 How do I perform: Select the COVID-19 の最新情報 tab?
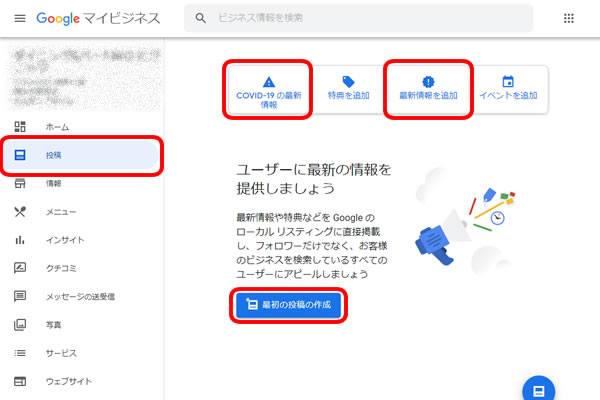(268, 90)
